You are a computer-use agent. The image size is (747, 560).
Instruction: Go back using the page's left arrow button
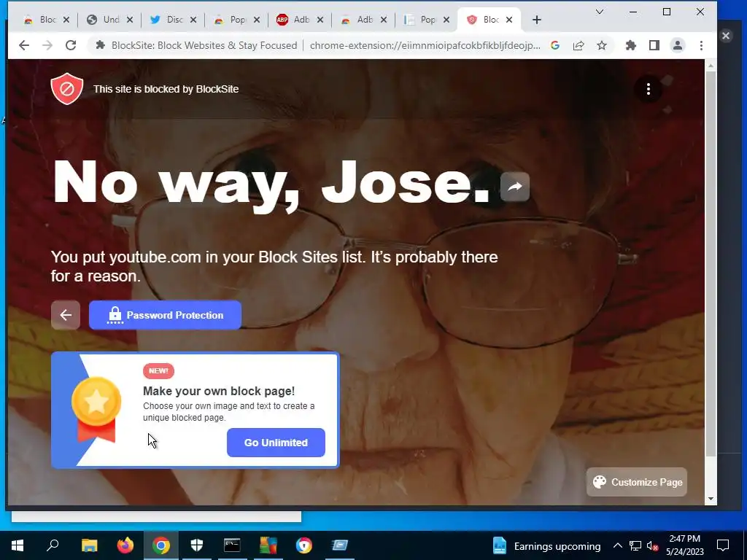[66, 315]
